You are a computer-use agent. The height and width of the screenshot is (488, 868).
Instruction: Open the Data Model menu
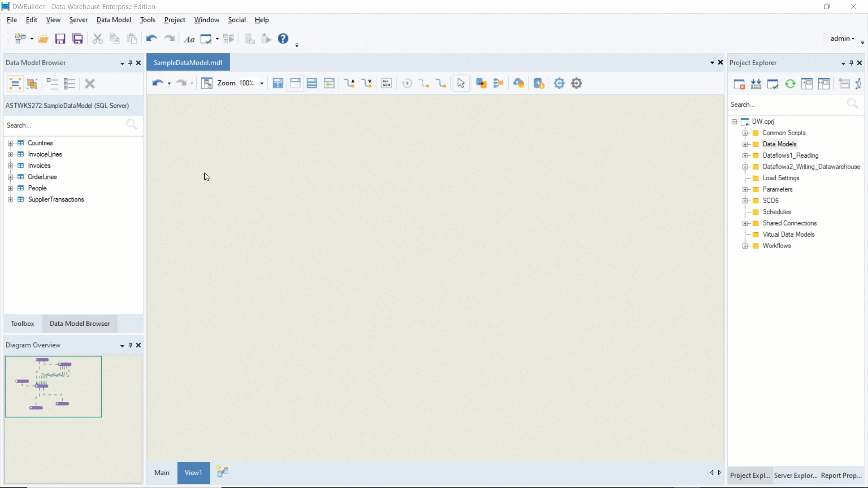pyautogui.click(x=113, y=20)
